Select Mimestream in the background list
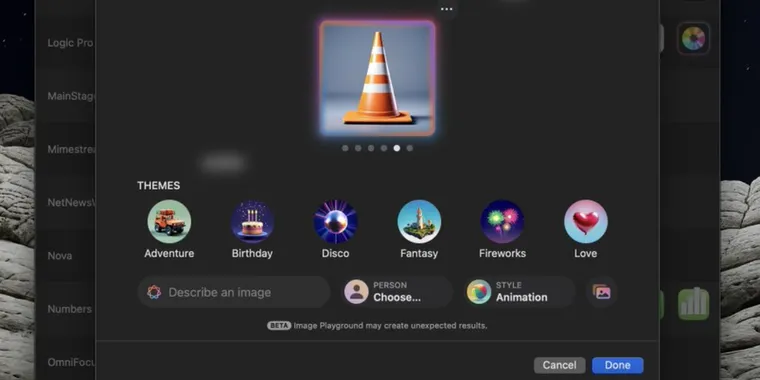Screen dimensions: 760x380 point(71,149)
